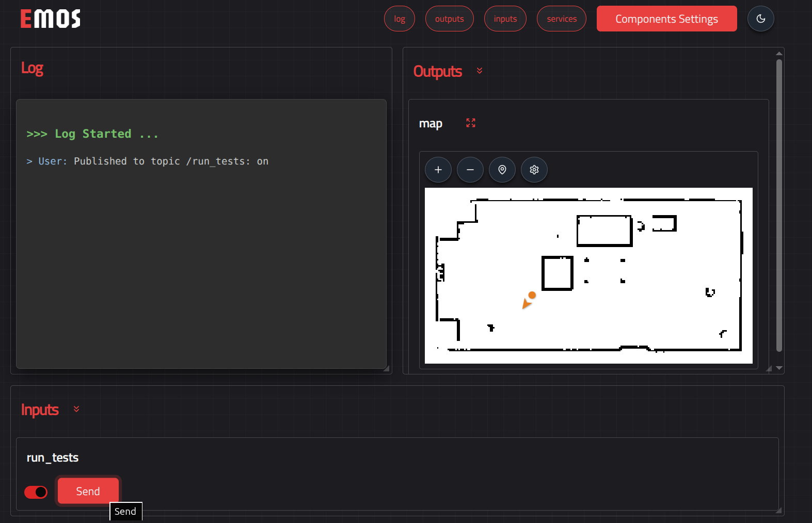Toggle the run_tests switch
Viewport: 812px width, 523px height.
pos(36,492)
